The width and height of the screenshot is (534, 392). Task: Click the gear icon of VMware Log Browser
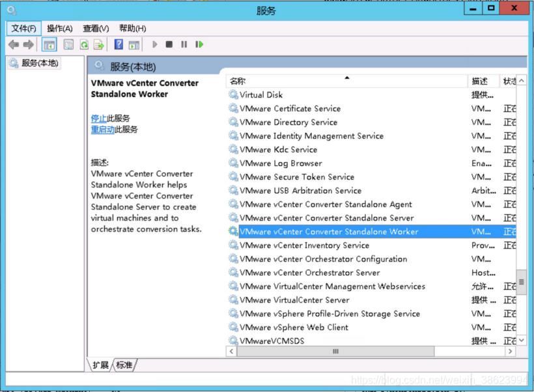point(233,163)
